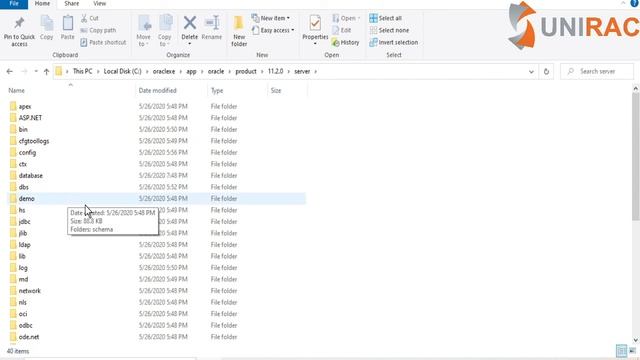Switch to Large icons view layout icon

click(x=632, y=351)
